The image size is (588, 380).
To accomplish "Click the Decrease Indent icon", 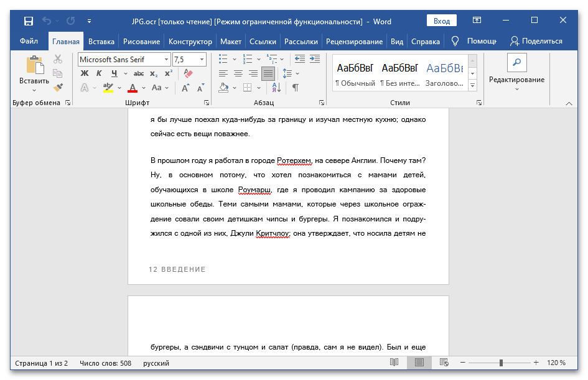I will tap(300, 59).
